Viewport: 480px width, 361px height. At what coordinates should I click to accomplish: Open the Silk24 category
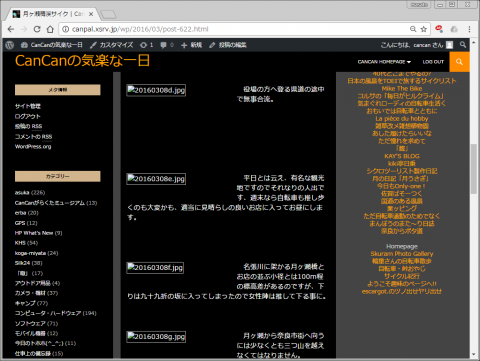click(22, 263)
